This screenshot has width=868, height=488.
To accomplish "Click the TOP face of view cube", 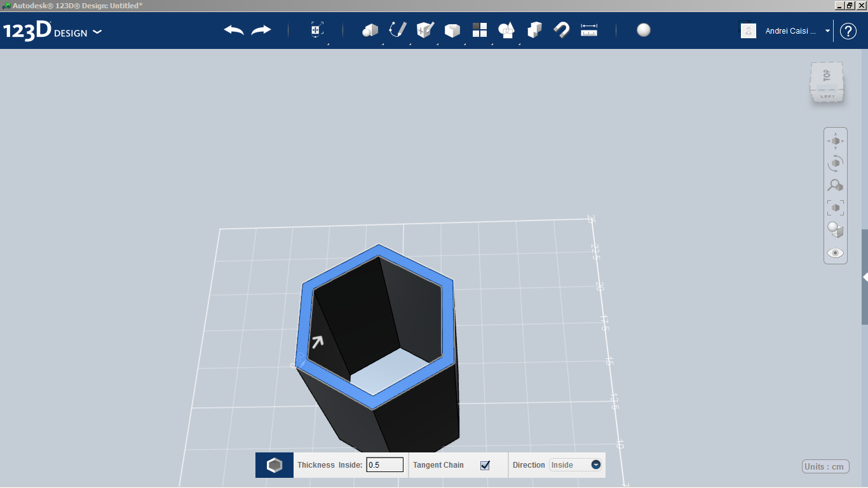I will point(826,75).
